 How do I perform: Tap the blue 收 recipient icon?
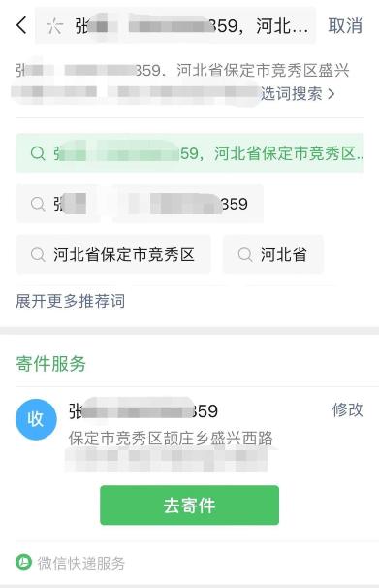pyautogui.click(x=36, y=419)
